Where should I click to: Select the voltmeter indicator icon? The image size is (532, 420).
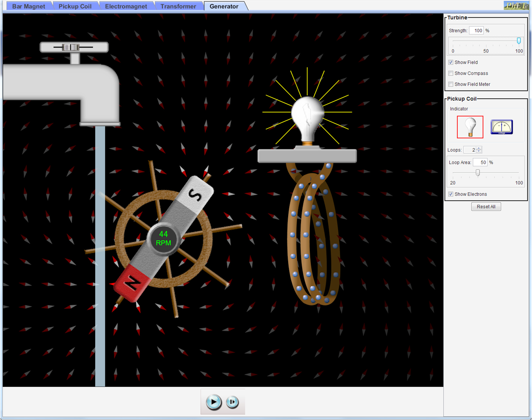tap(501, 127)
